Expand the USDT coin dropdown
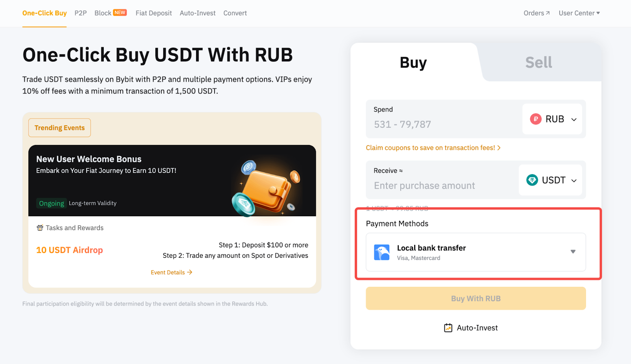Screen dimensions: 631x364 coord(574,180)
